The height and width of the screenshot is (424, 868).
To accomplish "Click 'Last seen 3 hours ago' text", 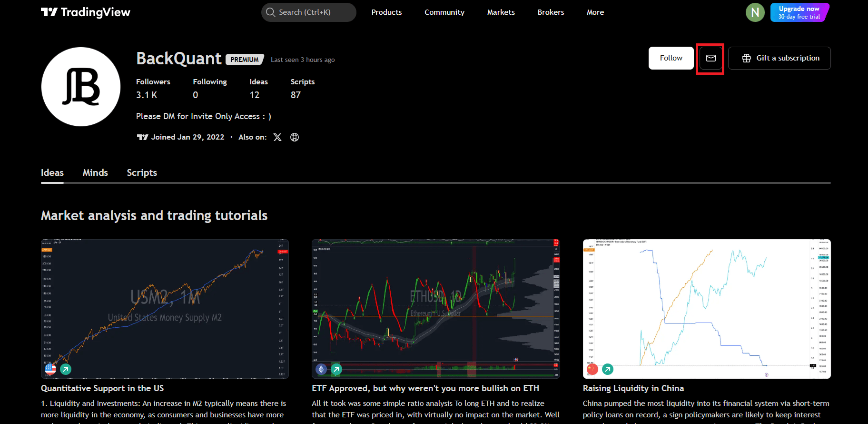I will tap(303, 60).
